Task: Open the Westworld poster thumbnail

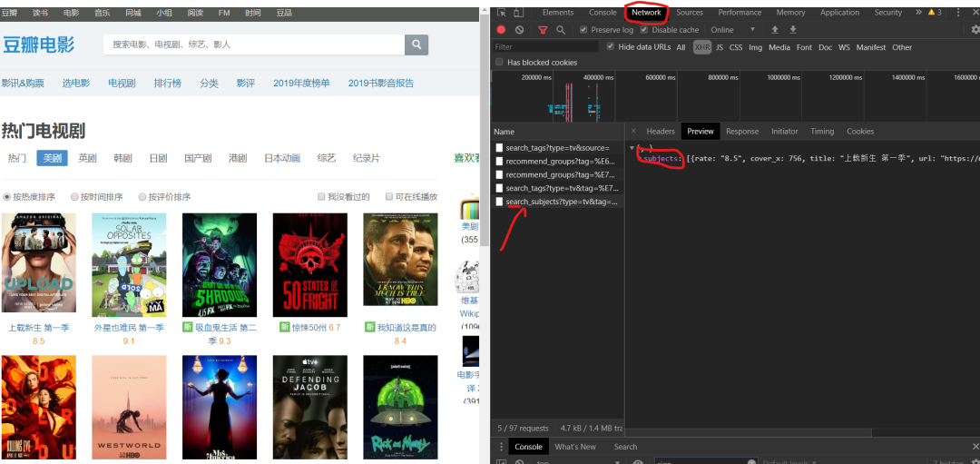Action: [129, 408]
